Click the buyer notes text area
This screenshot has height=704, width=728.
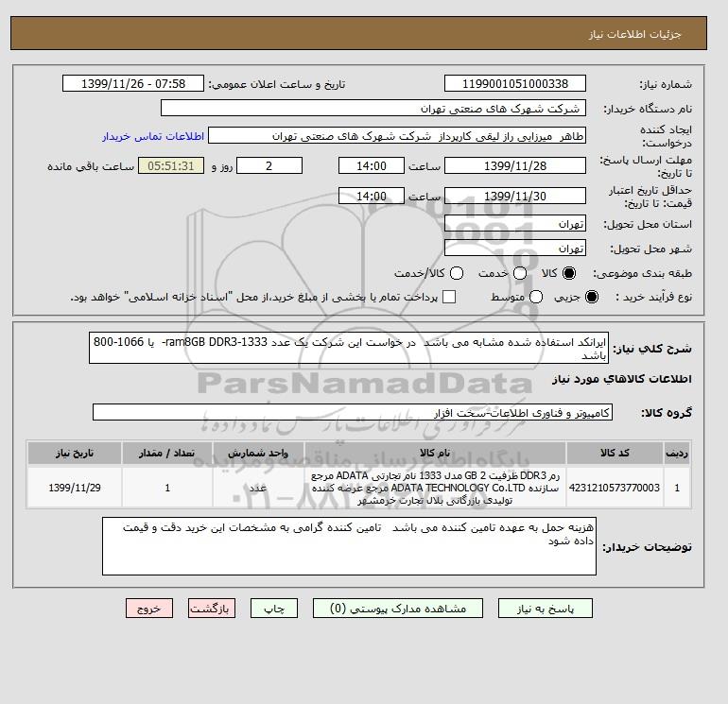(349, 546)
